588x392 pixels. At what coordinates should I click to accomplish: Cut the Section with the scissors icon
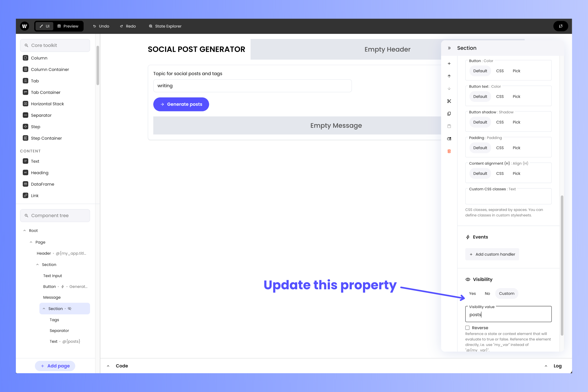[449, 101]
